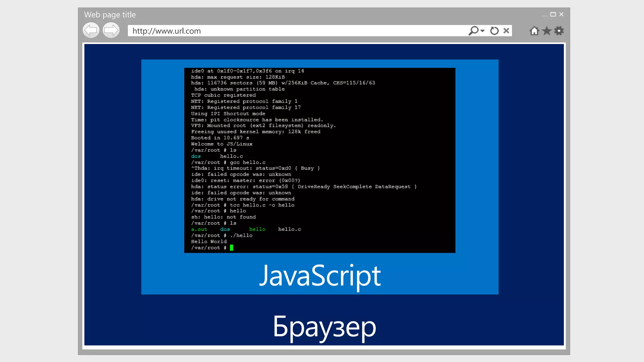Image resolution: width=644 pixels, height=362 pixels.
Task: Click the 'a.out' file name
Action: 199,229
